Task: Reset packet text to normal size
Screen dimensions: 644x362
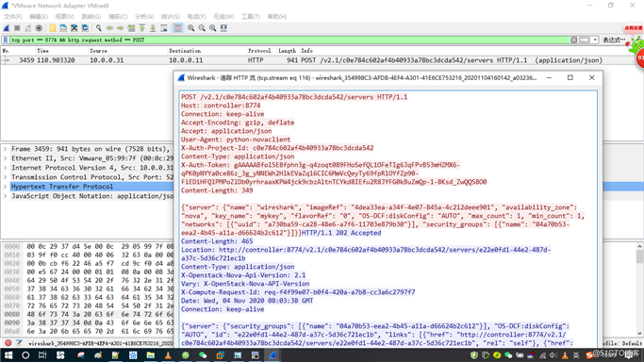Action: (213, 28)
